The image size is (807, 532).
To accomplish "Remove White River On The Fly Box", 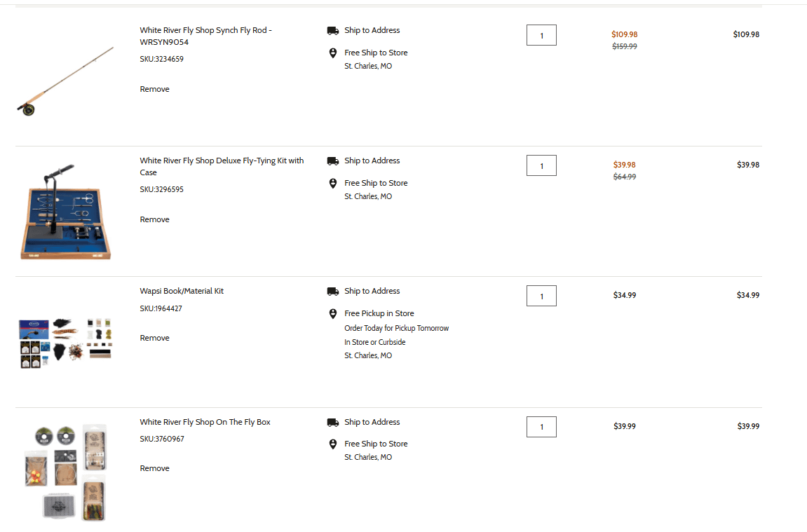I will point(154,468).
